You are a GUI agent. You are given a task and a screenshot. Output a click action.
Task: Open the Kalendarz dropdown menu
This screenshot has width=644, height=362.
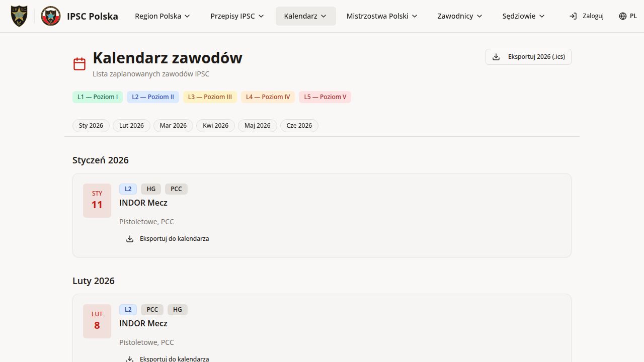point(306,16)
